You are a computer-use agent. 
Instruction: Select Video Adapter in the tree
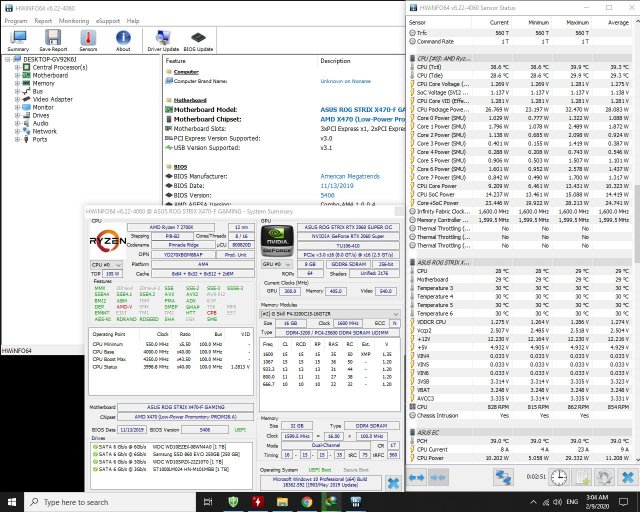point(53,99)
